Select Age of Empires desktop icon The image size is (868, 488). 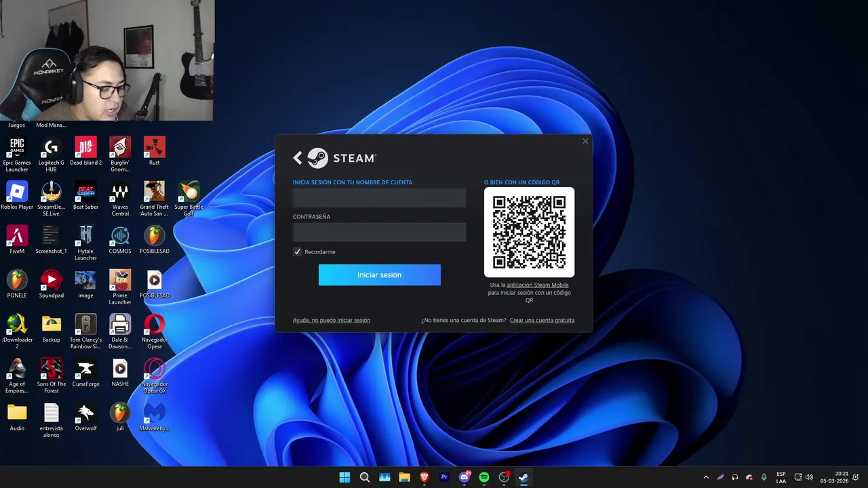tap(17, 376)
